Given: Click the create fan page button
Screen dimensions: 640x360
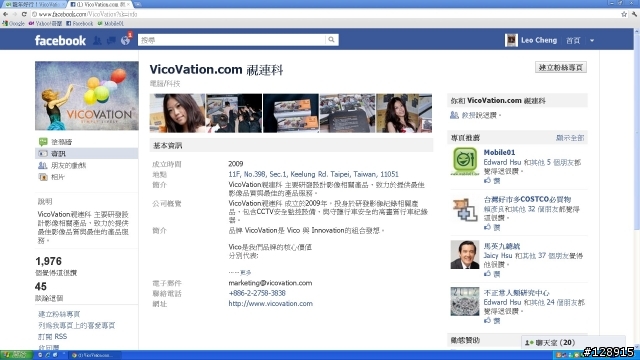Looking at the screenshot, I should [561, 67].
